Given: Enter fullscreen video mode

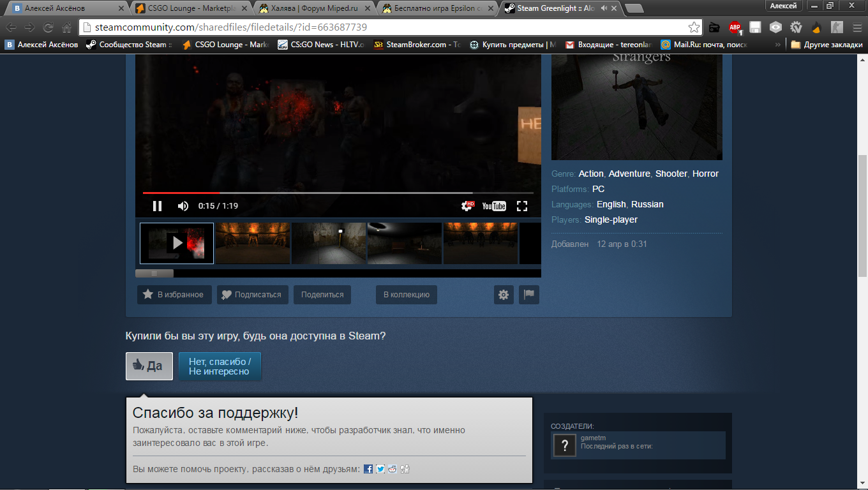Looking at the screenshot, I should pyautogui.click(x=522, y=205).
